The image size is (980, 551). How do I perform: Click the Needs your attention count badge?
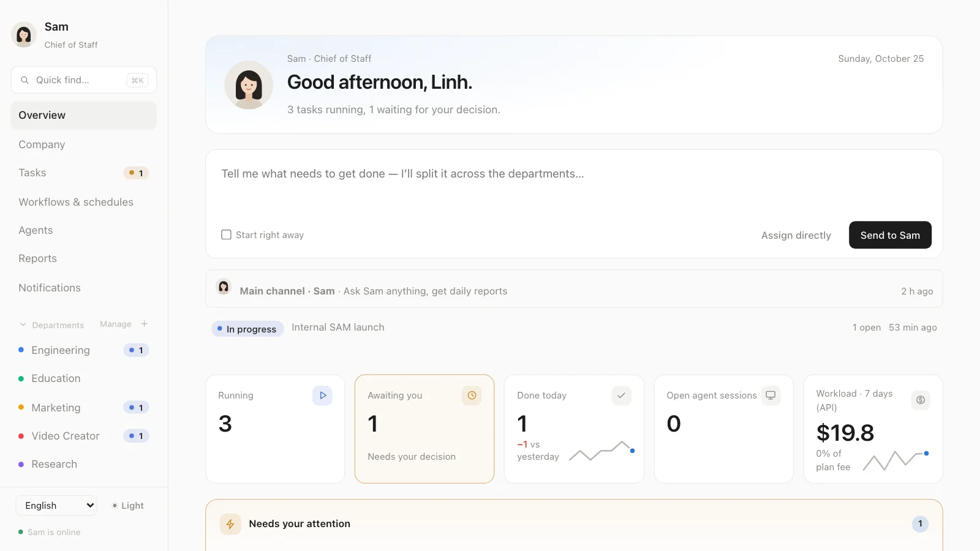(920, 524)
